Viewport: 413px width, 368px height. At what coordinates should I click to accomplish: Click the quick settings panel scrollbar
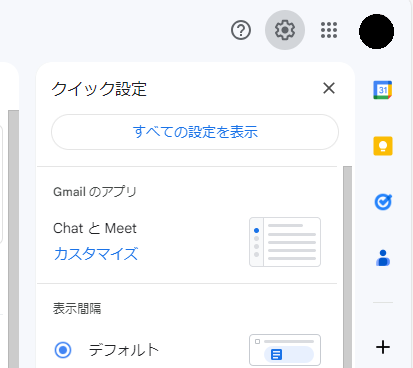347,267
